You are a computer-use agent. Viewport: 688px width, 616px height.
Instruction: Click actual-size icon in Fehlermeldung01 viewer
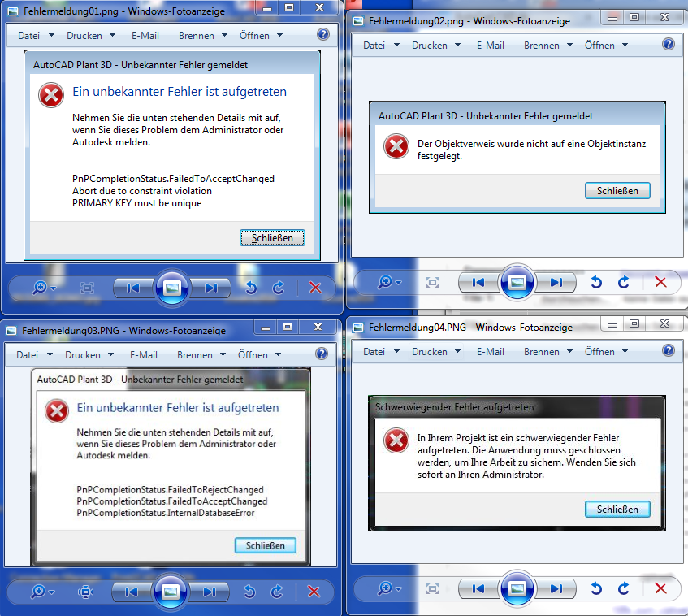87,288
